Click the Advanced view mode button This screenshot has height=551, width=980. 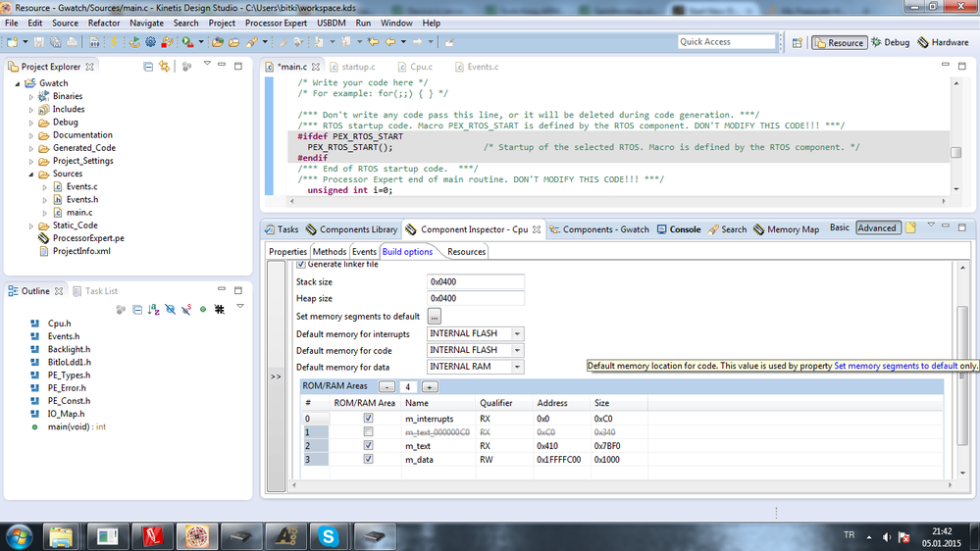(876, 228)
